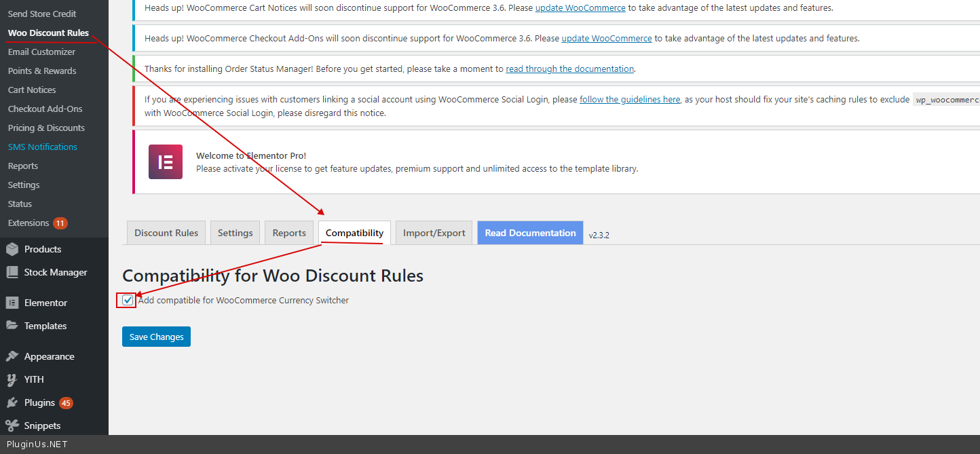The width and height of the screenshot is (980, 454).
Task: Click the Products menu icon
Action: tap(12, 249)
